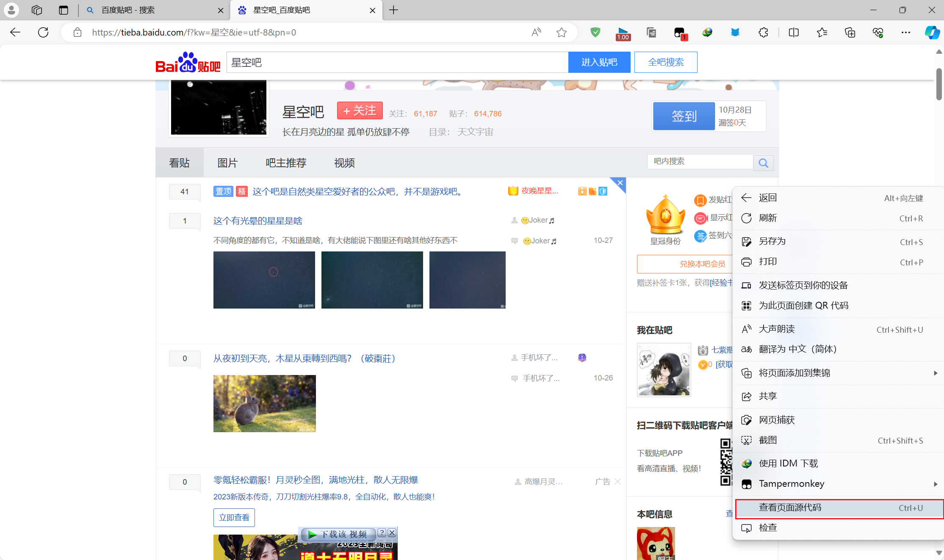The width and height of the screenshot is (944, 560).
Task: Follow the bar with +关注 button
Action: [360, 111]
